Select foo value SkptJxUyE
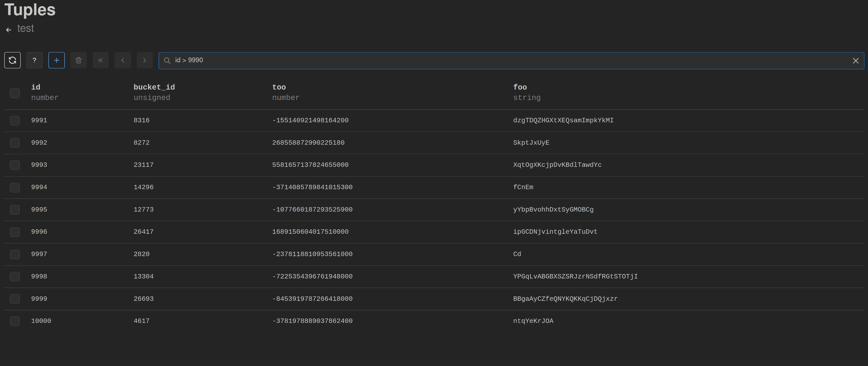This screenshot has width=868, height=366. click(x=531, y=142)
